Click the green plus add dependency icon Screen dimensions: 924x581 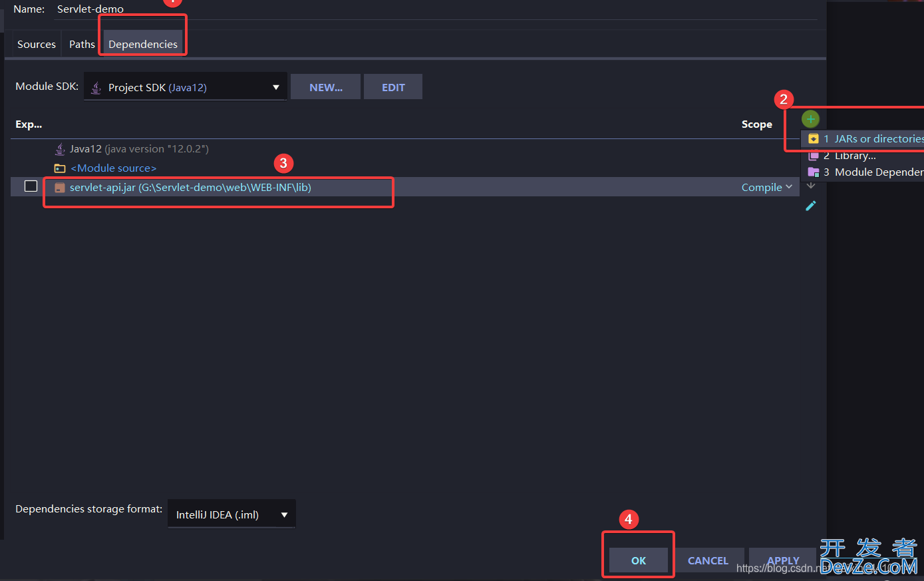pyautogui.click(x=810, y=119)
